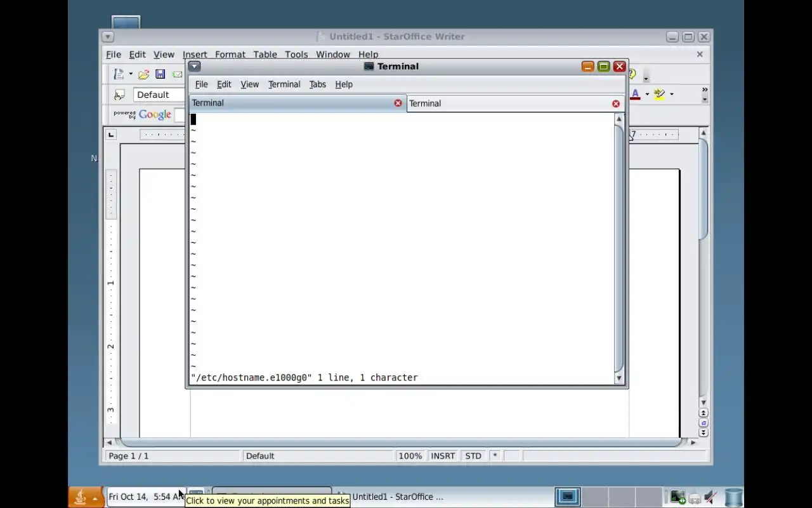This screenshot has width=812, height=508.
Task: Click the Terminal scrollbar down arrow
Action: (619, 378)
